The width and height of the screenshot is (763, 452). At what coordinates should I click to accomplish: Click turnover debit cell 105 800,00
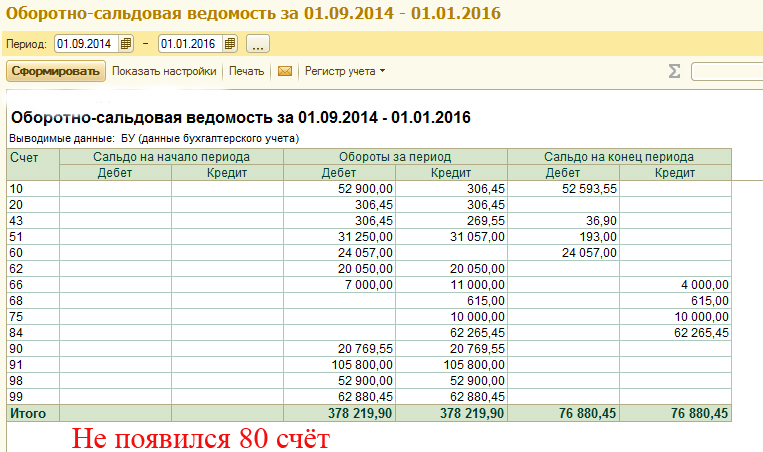click(339, 365)
